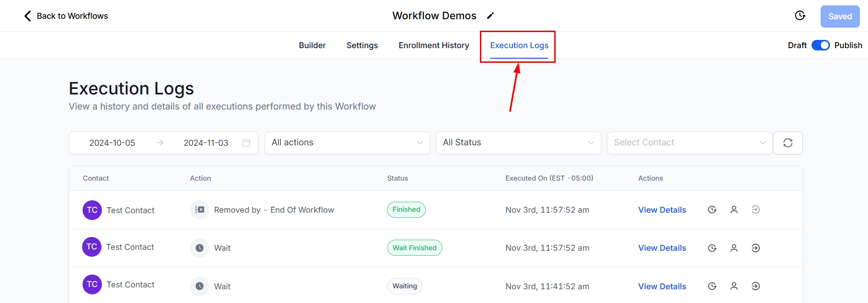Go to the Settings tab
Image resolution: width=868 pixels, height=303 pixels.
tap(362, 45)
